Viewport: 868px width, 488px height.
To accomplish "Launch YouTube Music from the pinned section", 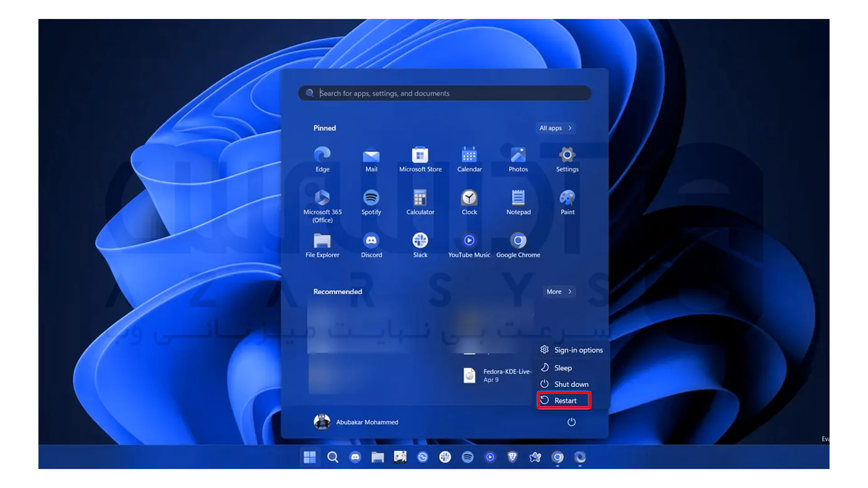I will 469,245.
